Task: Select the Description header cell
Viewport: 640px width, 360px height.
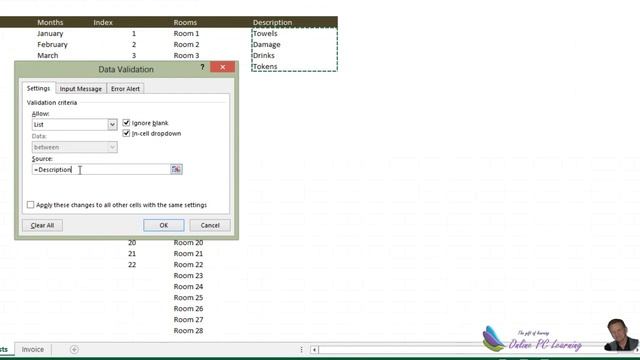Action: click(x=272, y=22)
